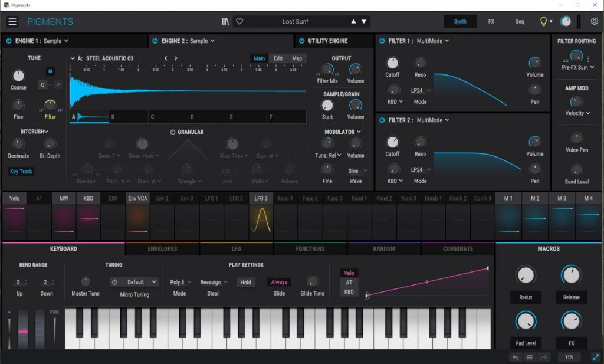The height and width of the screenshot is (364, 604).
Task: Click the Send Level knob
Action: point(576,170)
